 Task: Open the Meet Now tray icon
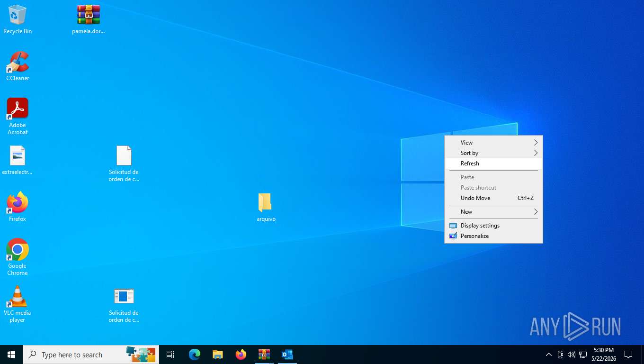pyautogui.click(x=560, y=355)
